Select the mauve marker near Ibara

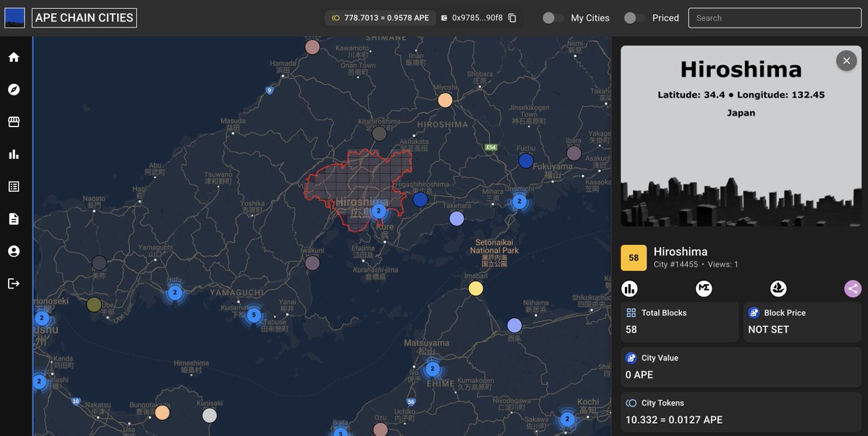click(574, 153)
